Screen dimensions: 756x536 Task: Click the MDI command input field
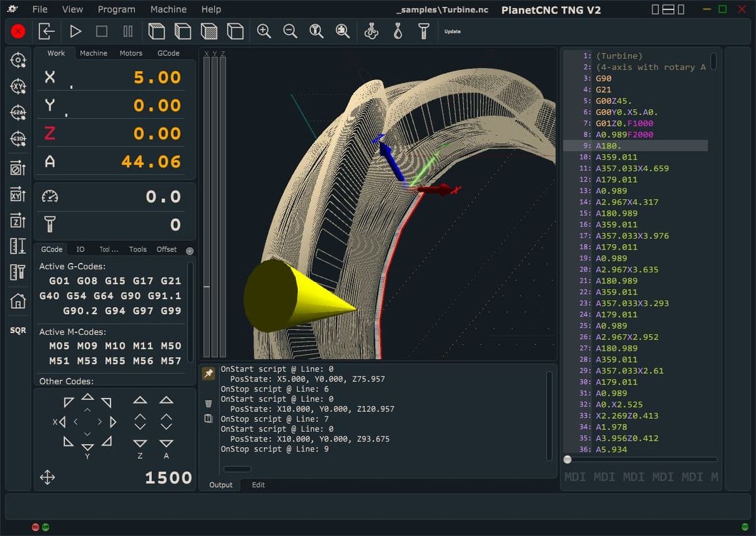pyautogui.click(x=641, y=477)
